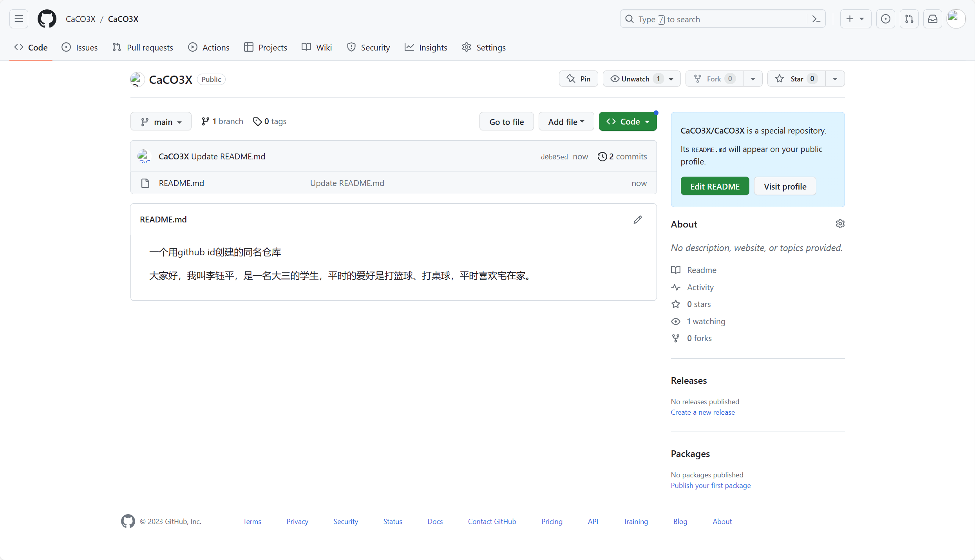Expand the green Code dropdown
This screenshot has width=975, height=560.
[646, 121]
